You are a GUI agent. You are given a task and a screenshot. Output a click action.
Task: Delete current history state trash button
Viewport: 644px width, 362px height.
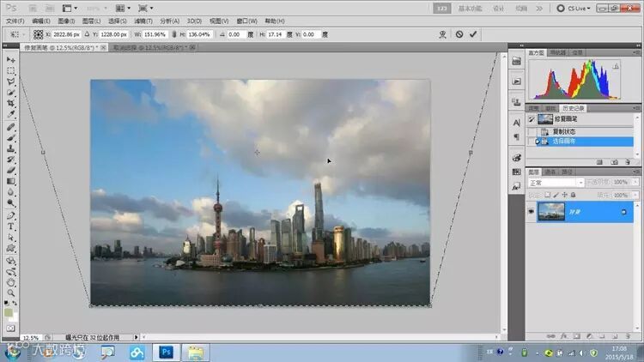tap(628, 162)
